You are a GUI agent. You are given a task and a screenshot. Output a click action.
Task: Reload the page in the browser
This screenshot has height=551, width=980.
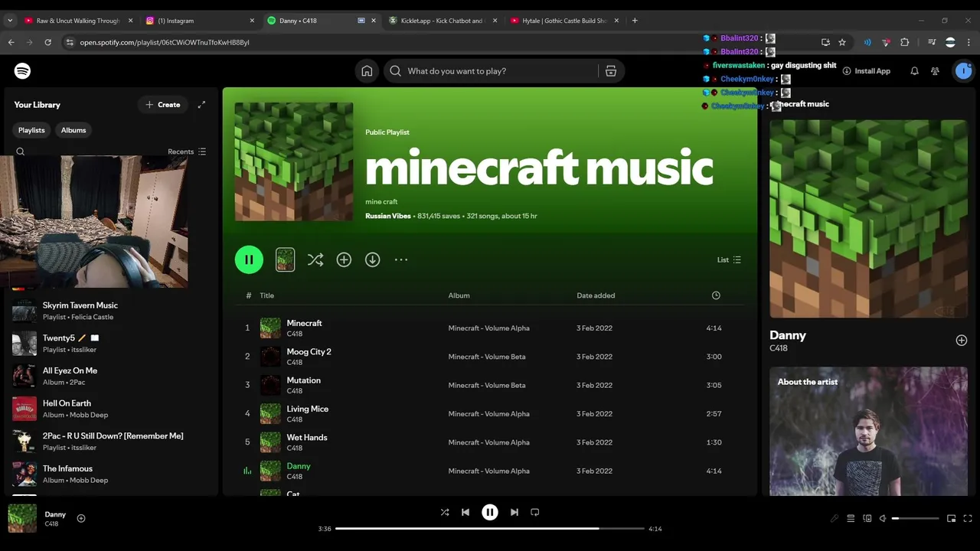[47, 42]
